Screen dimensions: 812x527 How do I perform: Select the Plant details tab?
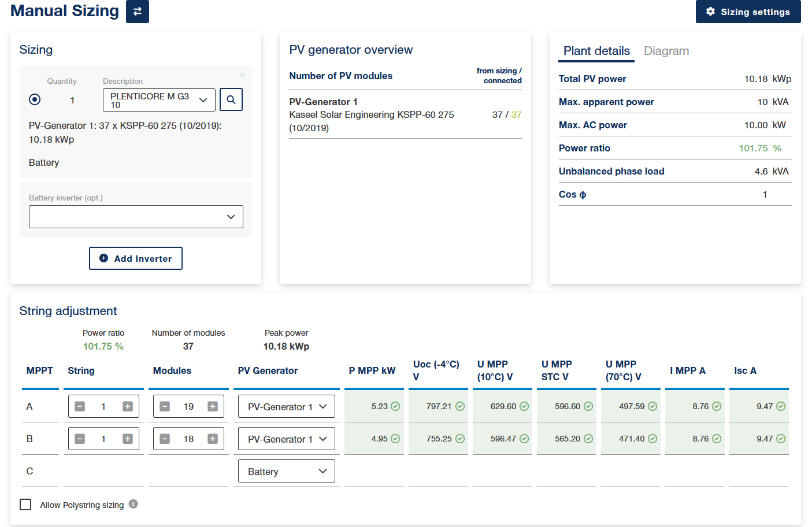click(596, 51)
